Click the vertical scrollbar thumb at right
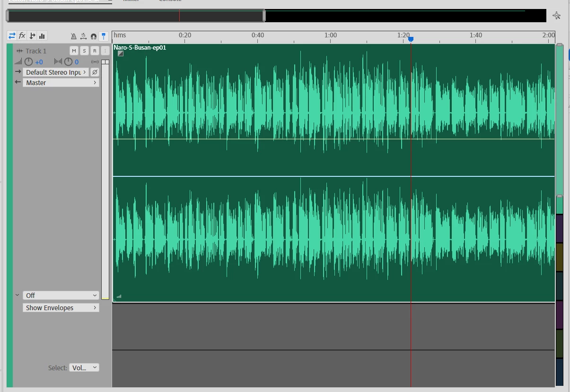 click(x=560, y=120)
